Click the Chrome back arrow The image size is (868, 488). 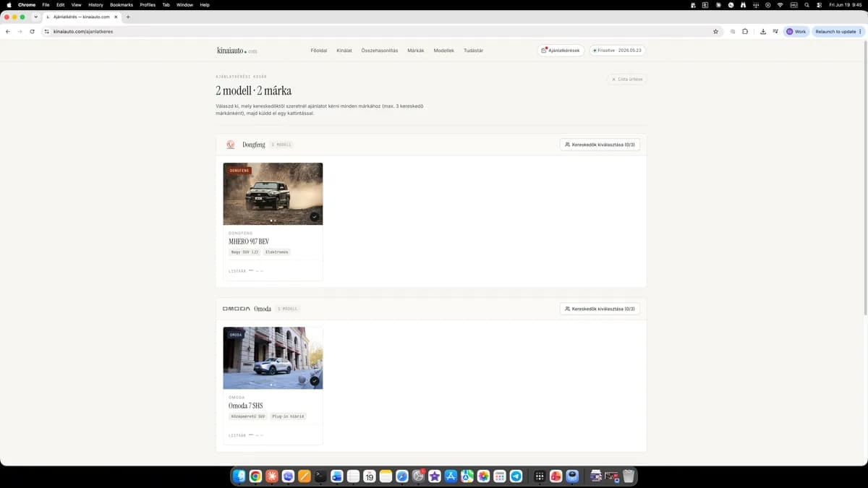click(x=8, y=32)
